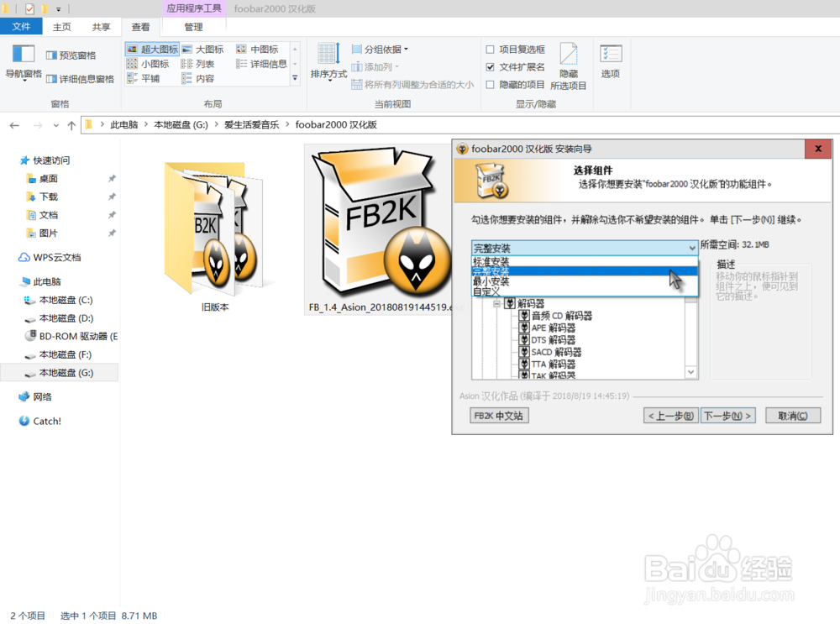
Task: Select the FB_1.4_Asion installer file
Action: [x=378, y=230]
